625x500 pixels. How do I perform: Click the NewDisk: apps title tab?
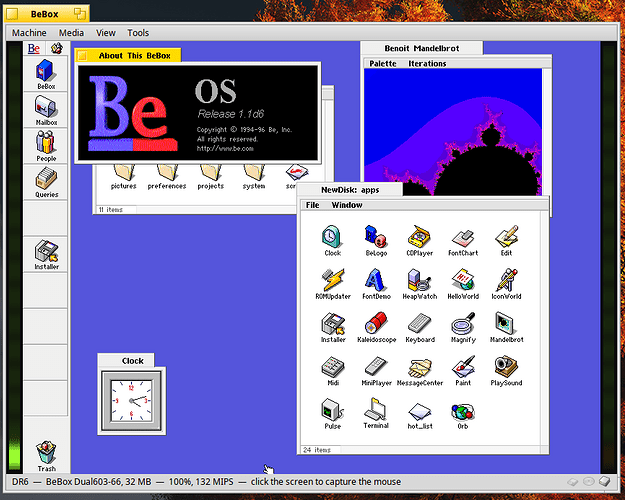pos(350,190)
